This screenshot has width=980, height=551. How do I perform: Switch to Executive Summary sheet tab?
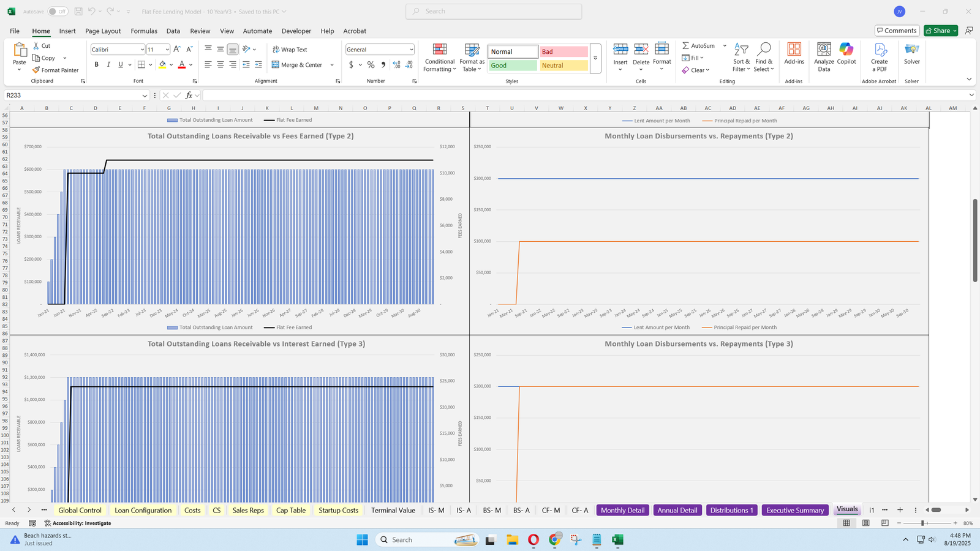[x=794, y=510]
